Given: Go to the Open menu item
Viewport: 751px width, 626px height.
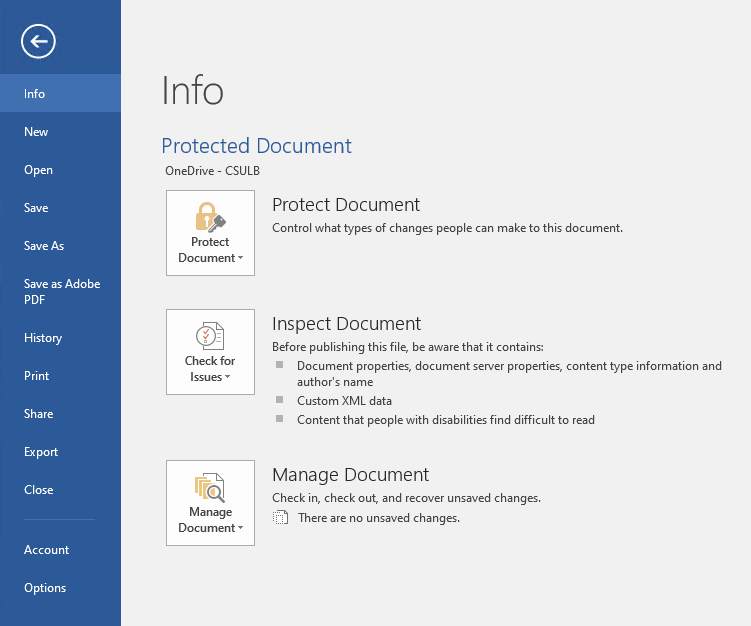Looking at the screenshot, I should (x=60, y=170).
